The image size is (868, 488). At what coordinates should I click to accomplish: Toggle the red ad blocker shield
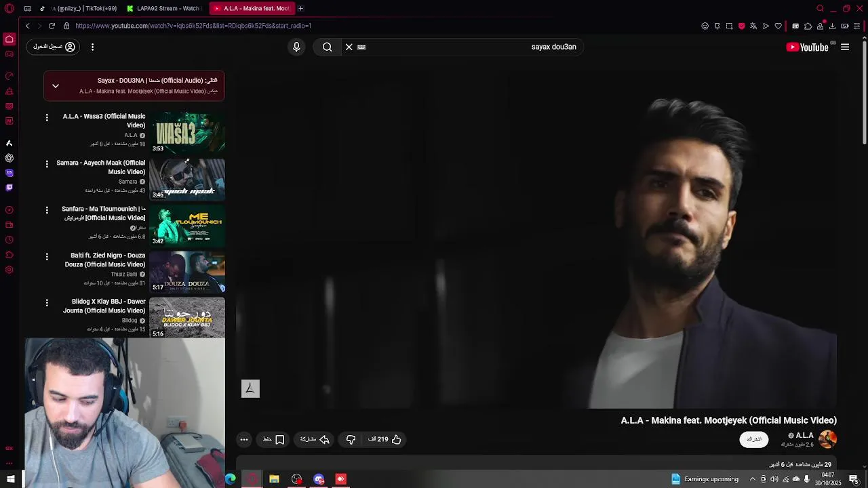coord(741,26)
